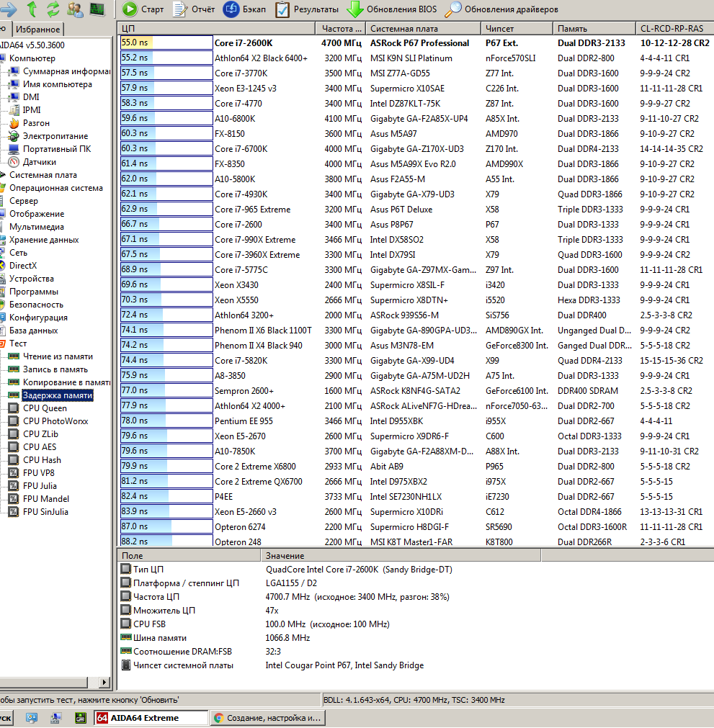Viewport: 714px width, 728px height.
Task: Expand Операционная система tree node
Action: [52, 188]
